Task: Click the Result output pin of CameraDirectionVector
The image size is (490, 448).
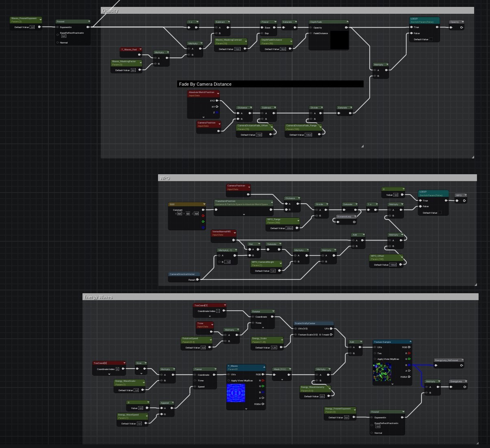Action: coord(198,279)
